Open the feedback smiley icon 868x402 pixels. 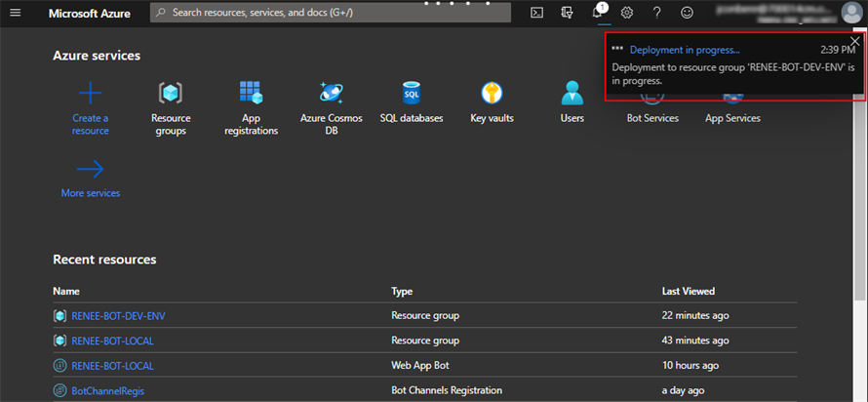[687, 13]
